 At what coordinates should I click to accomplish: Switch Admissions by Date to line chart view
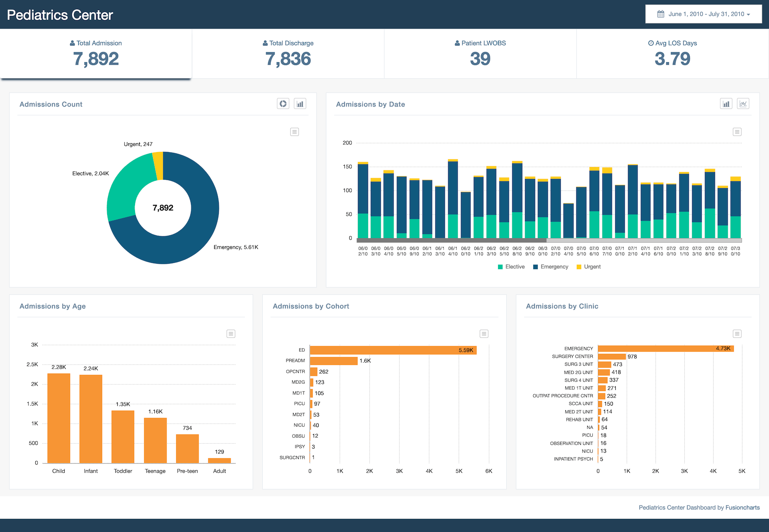click(743, 103)
